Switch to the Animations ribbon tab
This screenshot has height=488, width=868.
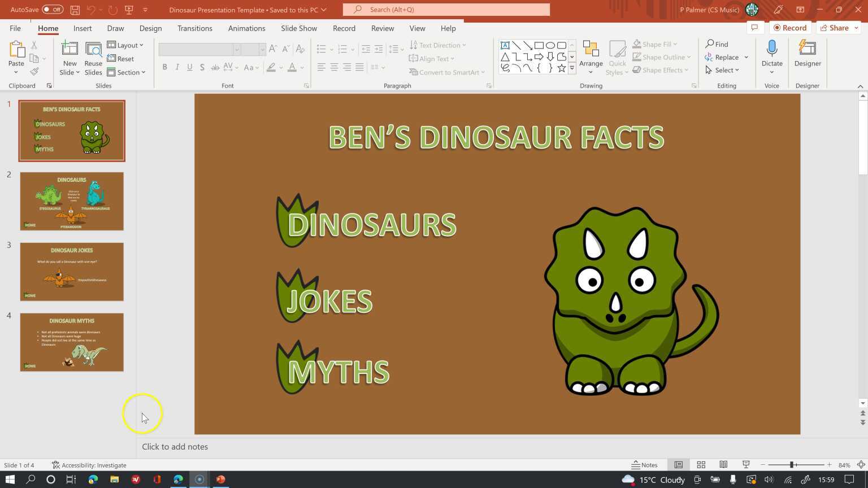click(x=246, y=28)
